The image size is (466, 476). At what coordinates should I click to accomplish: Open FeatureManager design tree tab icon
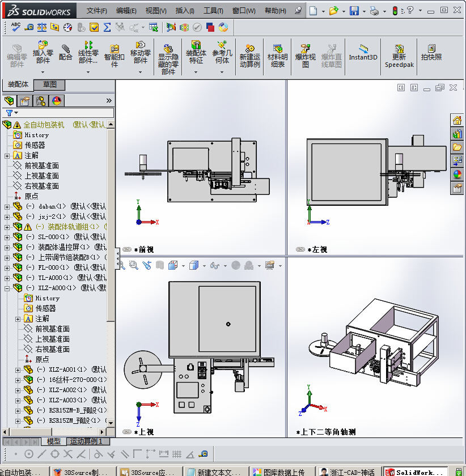(x=9, y=100)
